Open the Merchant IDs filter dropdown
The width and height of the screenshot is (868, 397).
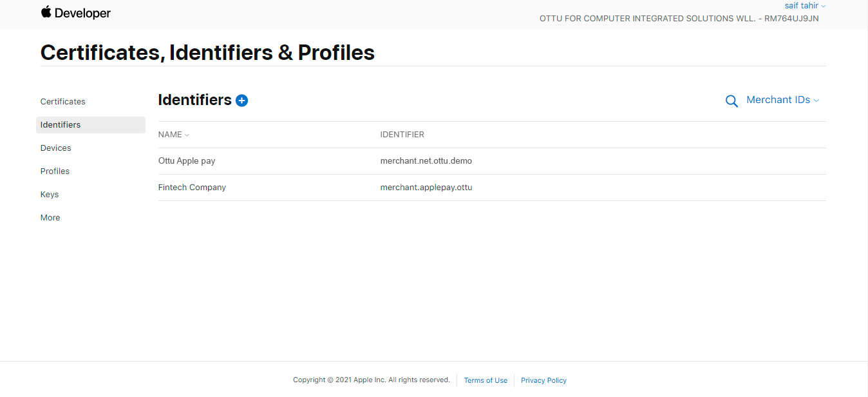782,100
